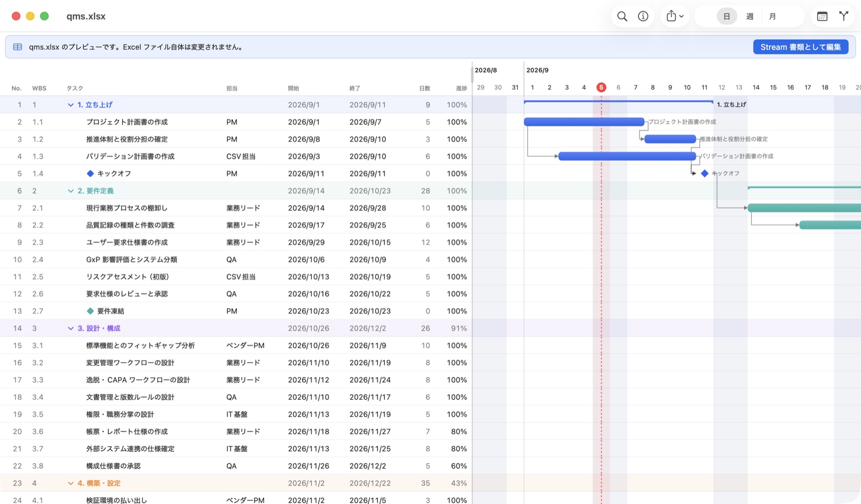Open the share dropdown button
This screenshot has height=504, width=861.
tap(675, 16)
